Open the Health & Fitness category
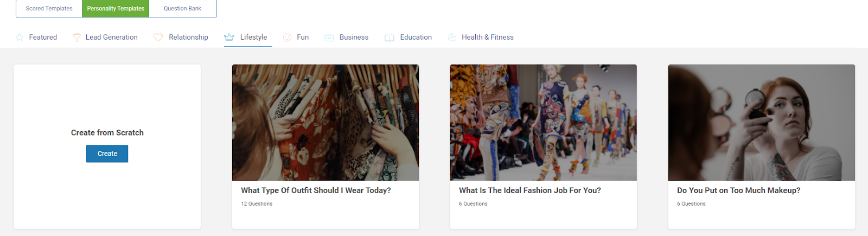 [x=487, y=37]
